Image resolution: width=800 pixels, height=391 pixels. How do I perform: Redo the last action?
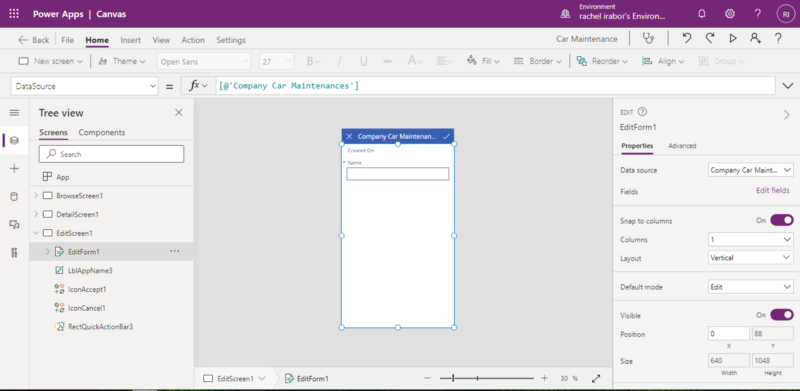pos(710,38)
